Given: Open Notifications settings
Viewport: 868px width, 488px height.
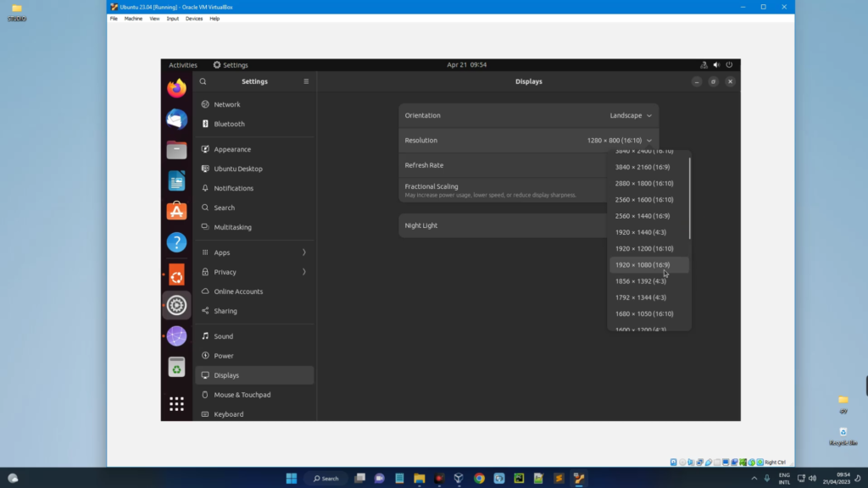Looking at the screenshot, I should [254, 188].
